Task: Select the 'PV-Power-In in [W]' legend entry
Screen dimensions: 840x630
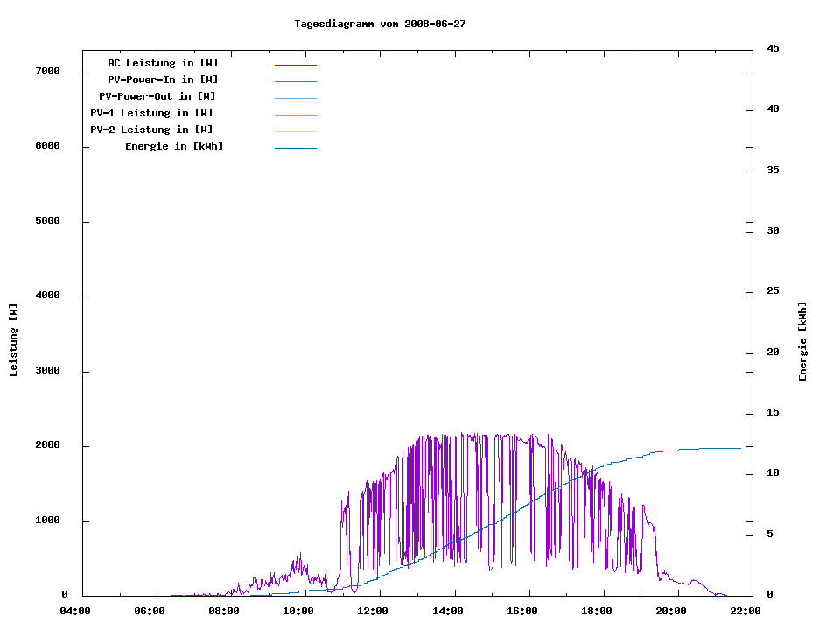Action: click(x=169, y=80)
